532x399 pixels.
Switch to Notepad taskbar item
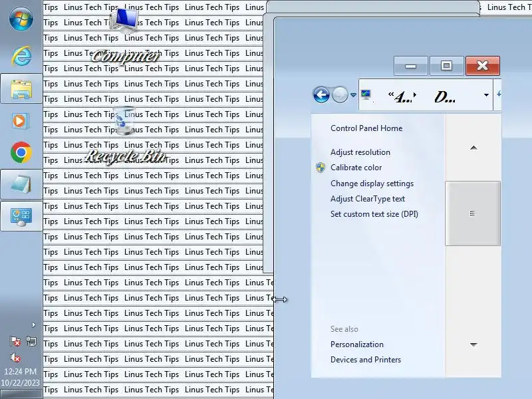21,185
